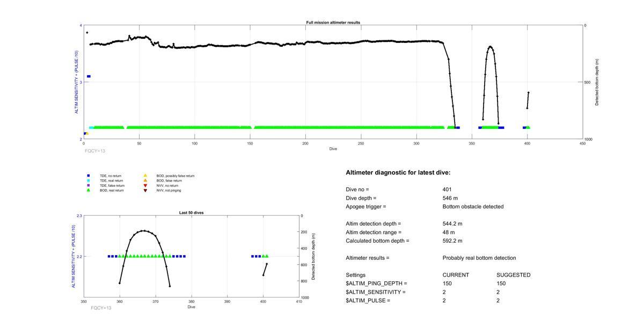Select the 'NVV, no return' legend label
The image size is (644, 334).
[x=167, y=185]
